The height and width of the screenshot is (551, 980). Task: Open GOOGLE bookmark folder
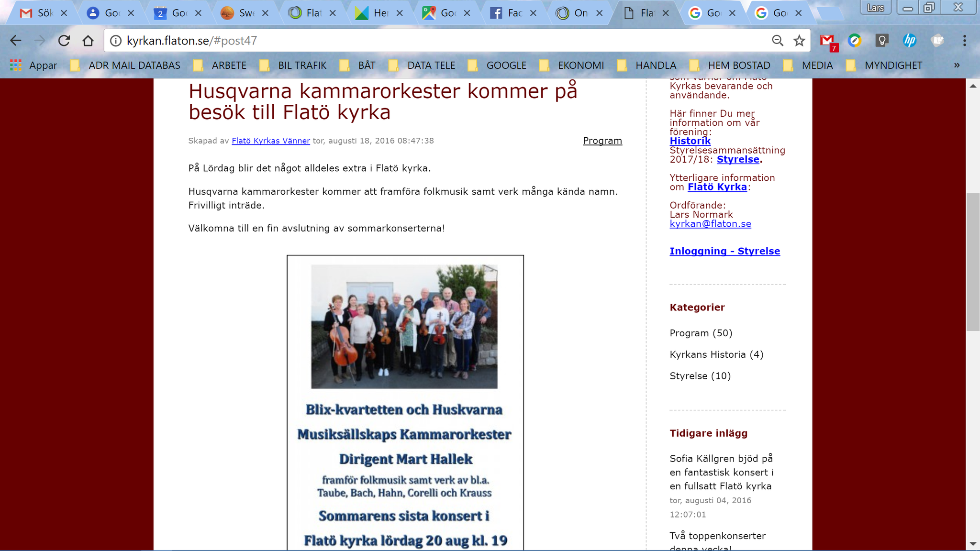point(497,65)
